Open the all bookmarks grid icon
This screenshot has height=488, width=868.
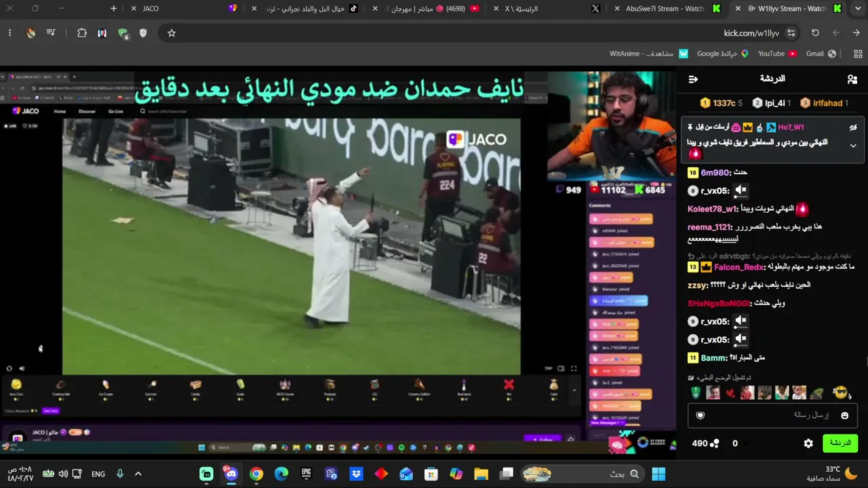coord(858,54)
